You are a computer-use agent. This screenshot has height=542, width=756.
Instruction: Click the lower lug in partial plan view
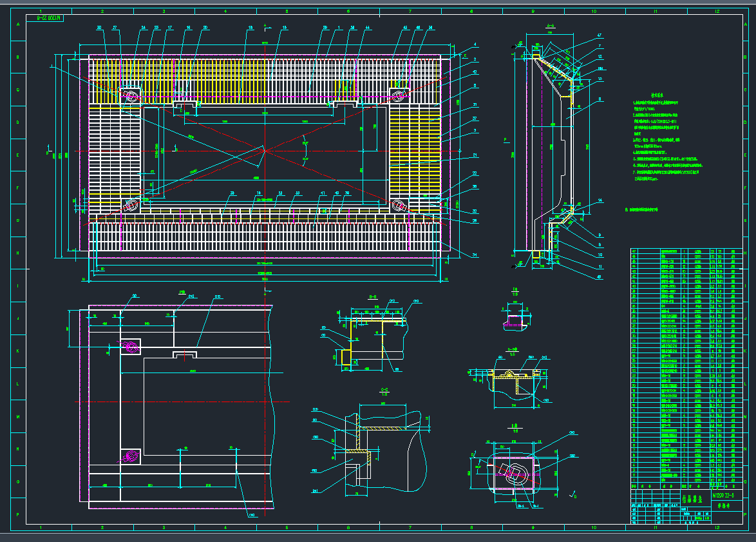[131, 456]
